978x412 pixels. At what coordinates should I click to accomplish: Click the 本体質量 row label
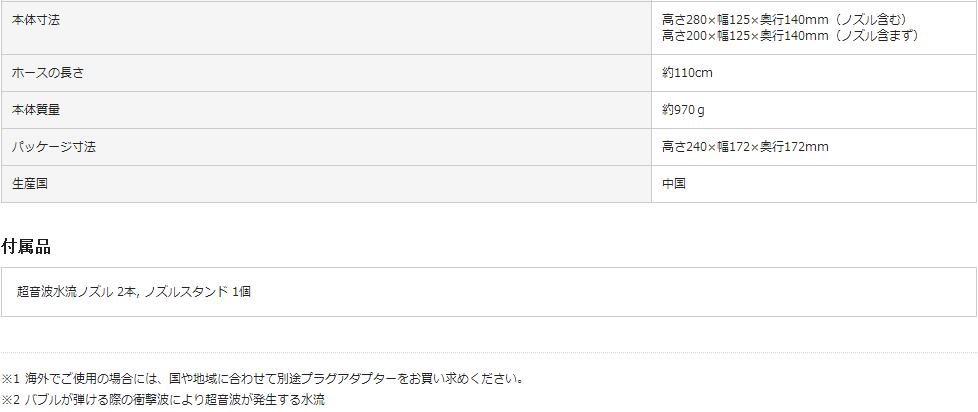pos(35,110)
